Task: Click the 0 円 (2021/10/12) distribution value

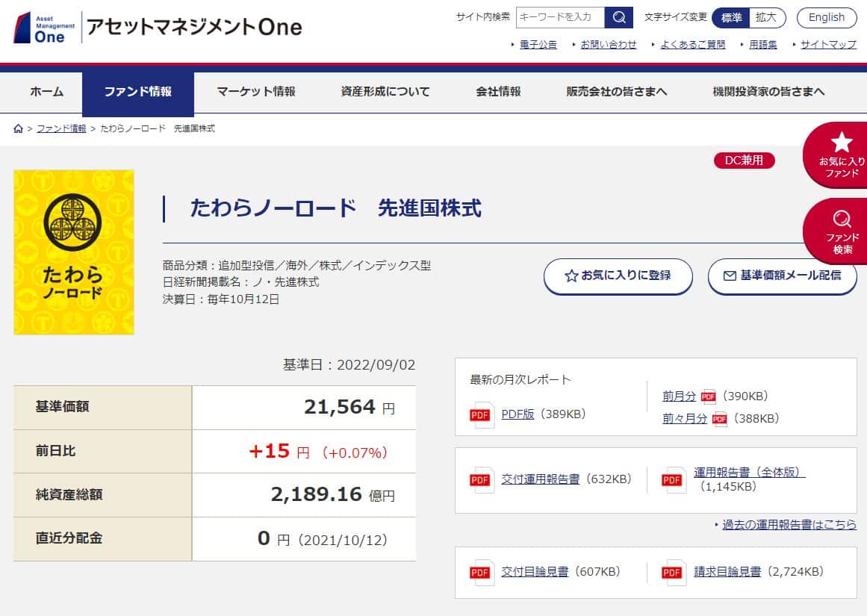Action: pos(323,539)
